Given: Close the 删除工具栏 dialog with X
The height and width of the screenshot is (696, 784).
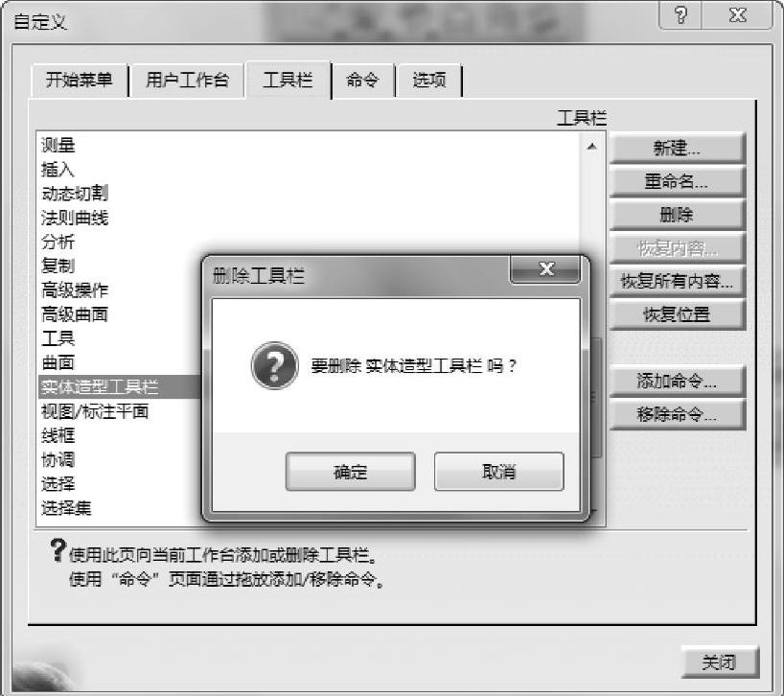Looking at the screenshot, I should 546,269.
